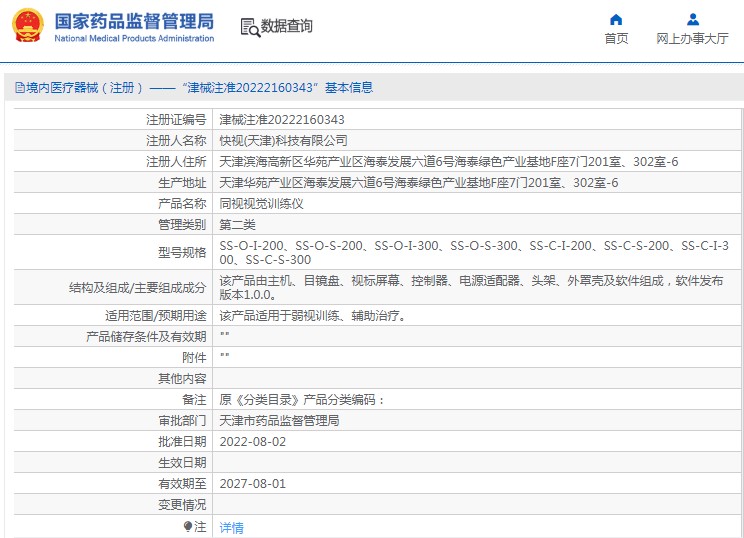This screenshot has height=538, width=744.
Task: Click the 网上办事大厅 person icon
Action: pyautogui.click(x=692, y=19)
